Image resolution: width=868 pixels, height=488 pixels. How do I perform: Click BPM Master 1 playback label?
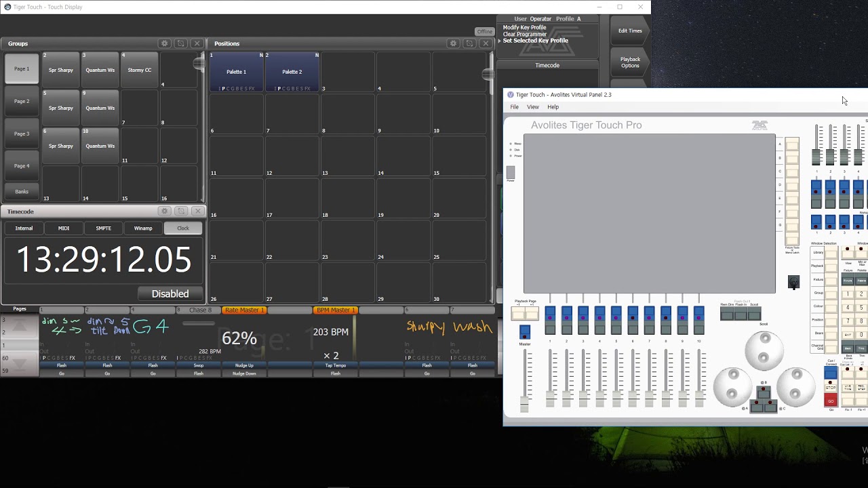pyautogui.click(x=335, y=310)
